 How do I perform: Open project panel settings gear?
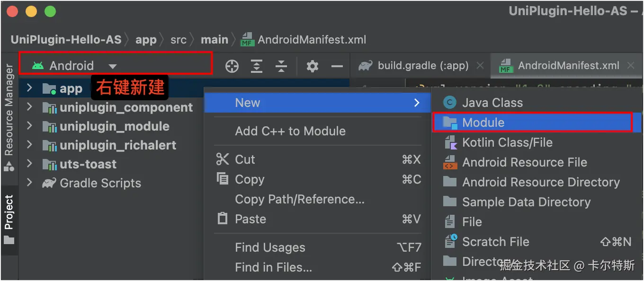pyautogui.click(x=312, y=66)
